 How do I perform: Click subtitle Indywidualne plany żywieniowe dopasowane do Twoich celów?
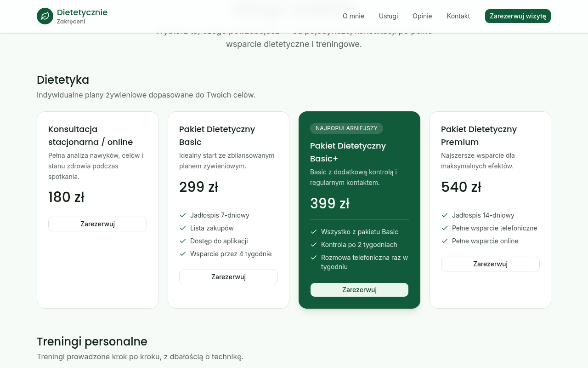tap(146, 95)
